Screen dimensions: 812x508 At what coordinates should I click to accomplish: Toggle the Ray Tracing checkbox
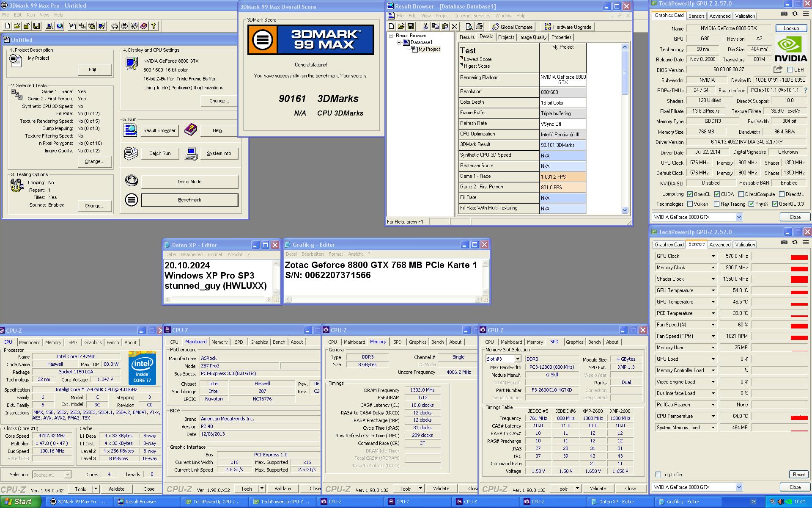point(716,204)
